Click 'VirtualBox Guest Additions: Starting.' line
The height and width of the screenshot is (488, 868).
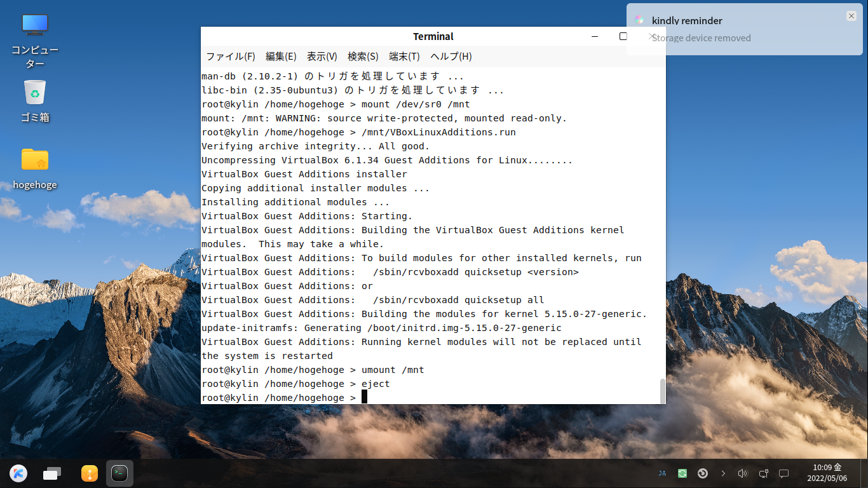click(x=307, y=216)
